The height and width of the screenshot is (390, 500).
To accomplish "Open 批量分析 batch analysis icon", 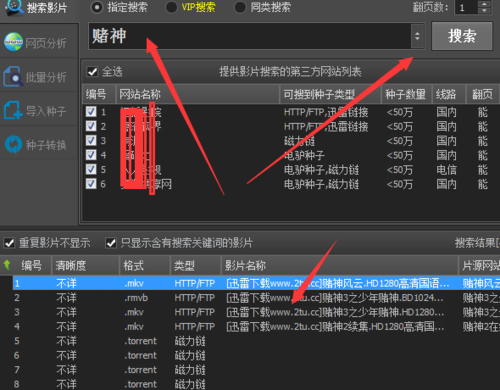I will [13, 76].
